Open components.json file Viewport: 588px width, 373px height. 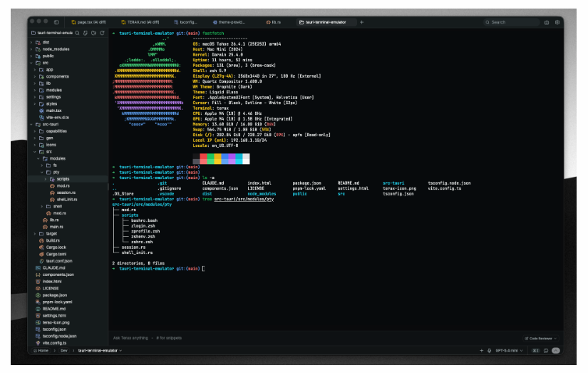coord(54,275)
